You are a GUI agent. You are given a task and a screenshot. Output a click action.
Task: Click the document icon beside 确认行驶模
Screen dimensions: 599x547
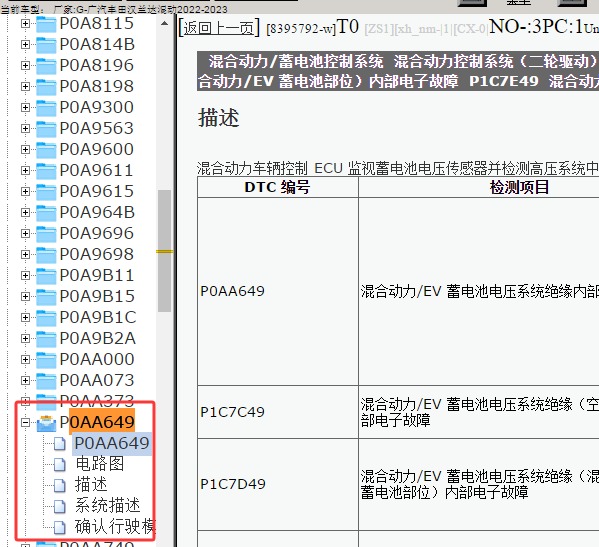(x=60, y=528)
